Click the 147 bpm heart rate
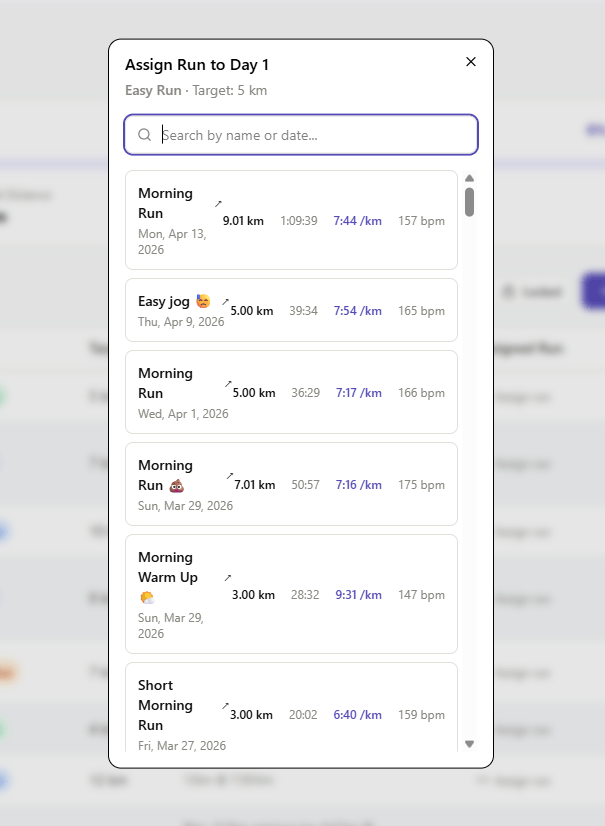 point(421,595)
